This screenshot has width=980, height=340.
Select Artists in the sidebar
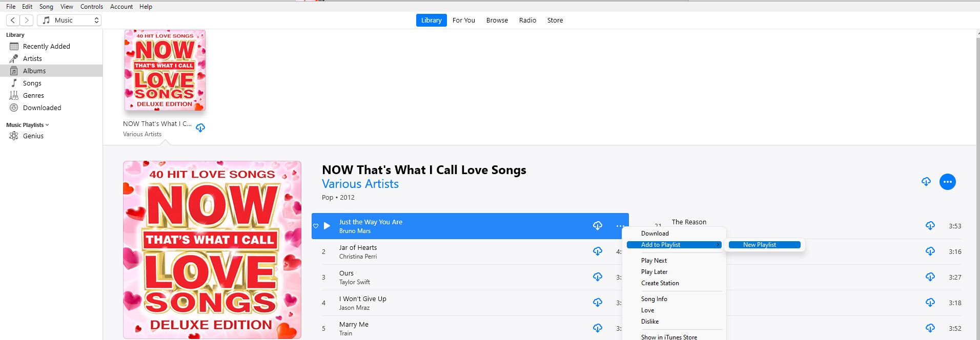click(x=51, y=58)
